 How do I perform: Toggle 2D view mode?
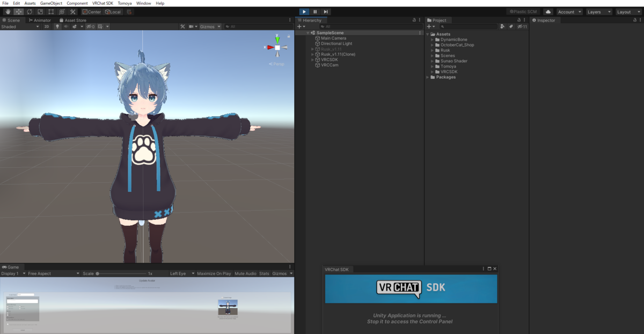tap(47, 26)
